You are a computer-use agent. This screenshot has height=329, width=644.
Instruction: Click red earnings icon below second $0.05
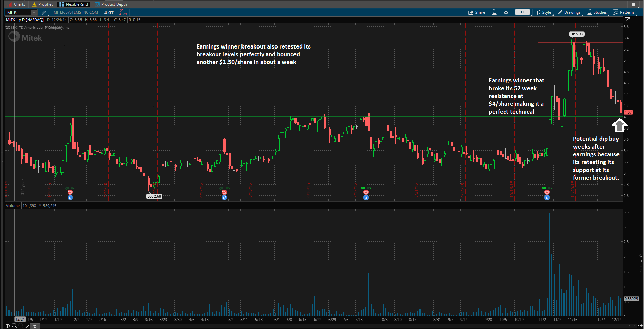(x=224, y=192)
